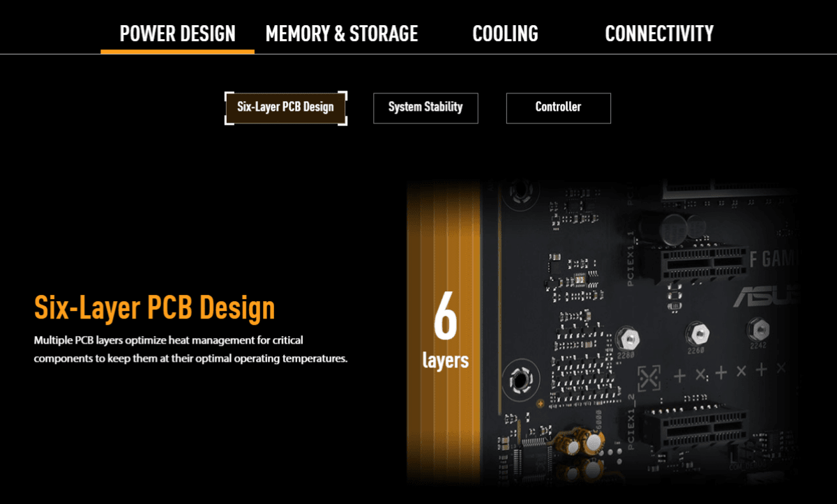Click the orange Six-Layer PCB Design heading

point(154,307)
